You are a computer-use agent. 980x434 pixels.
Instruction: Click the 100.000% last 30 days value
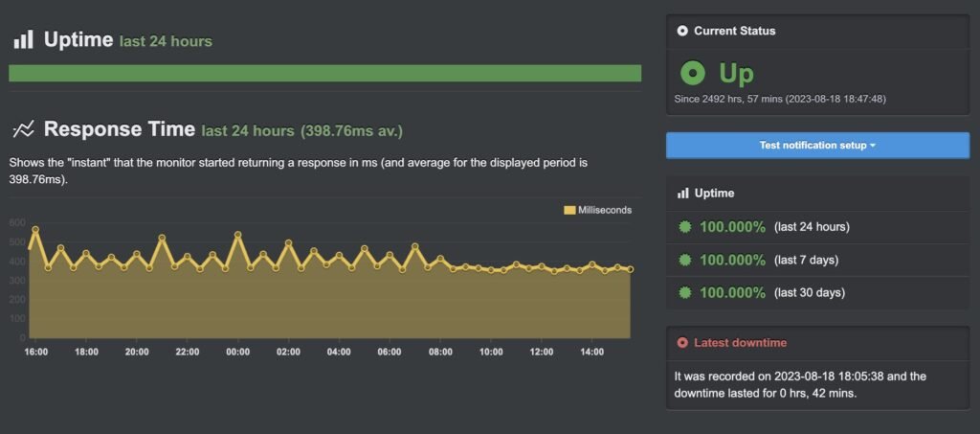coord(732,292)
